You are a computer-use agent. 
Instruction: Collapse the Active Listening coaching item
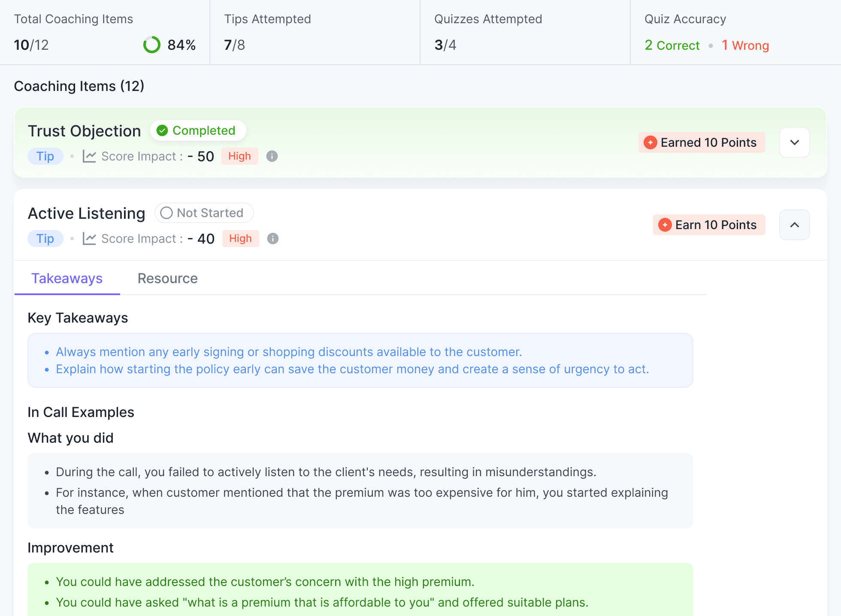click(x=794, y=225)
